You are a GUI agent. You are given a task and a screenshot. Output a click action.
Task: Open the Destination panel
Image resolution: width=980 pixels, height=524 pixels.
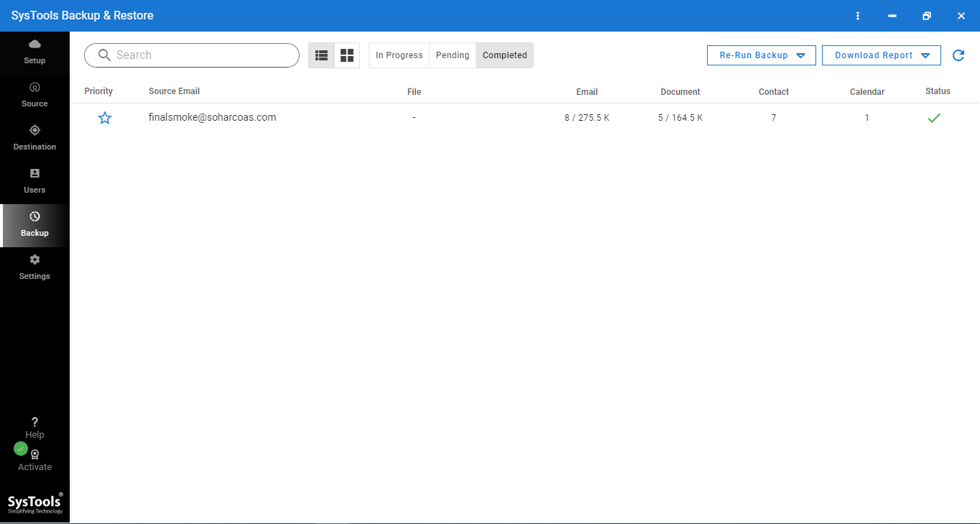34,137
